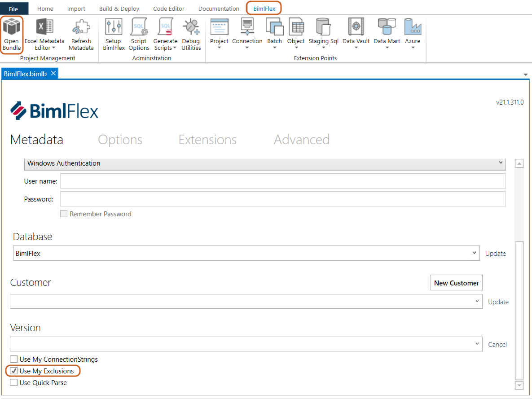Open Script Options
This screenshot has width=532, height=399.
point(139,35)
